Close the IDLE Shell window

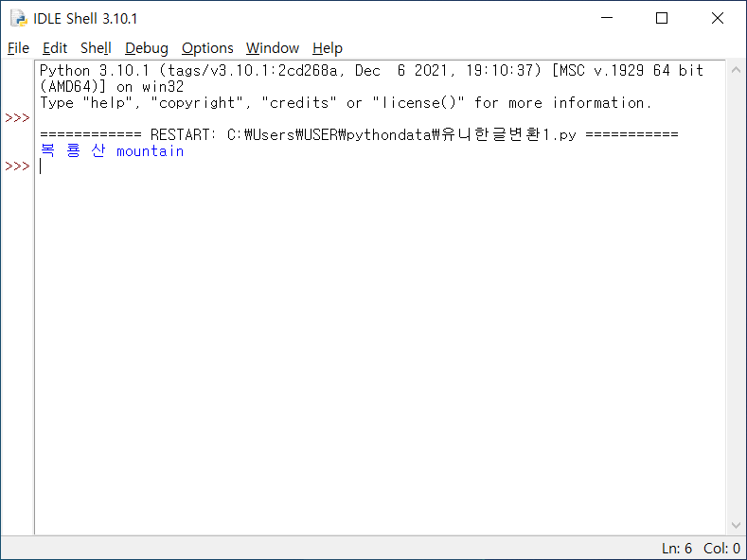click(x=718, y=18)
